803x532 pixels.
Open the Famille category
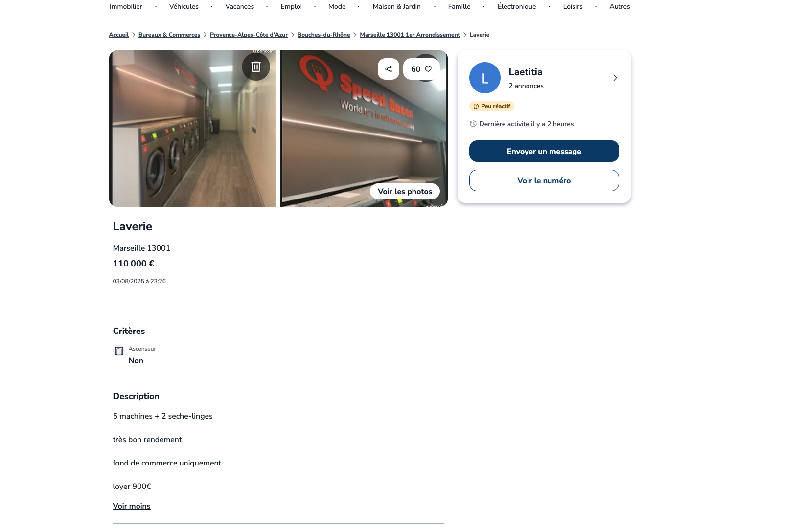(x=459, y=6)
